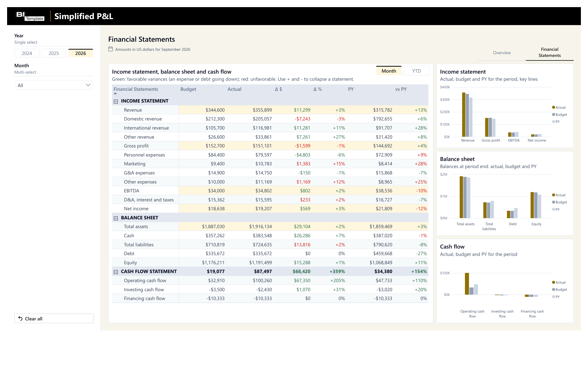Viewport: 588px width, 368px height.
Task: Sort by Budget column header
Action: [x=188, y=89]
